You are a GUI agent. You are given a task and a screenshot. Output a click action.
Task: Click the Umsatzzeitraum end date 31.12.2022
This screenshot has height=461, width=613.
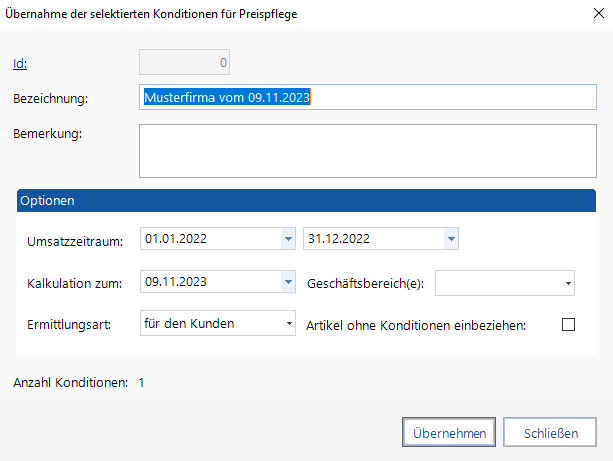372,240
